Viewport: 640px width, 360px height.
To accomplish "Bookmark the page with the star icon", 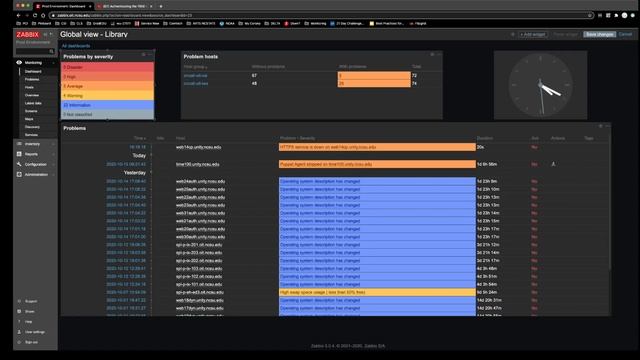I will (x=589, y=16).
